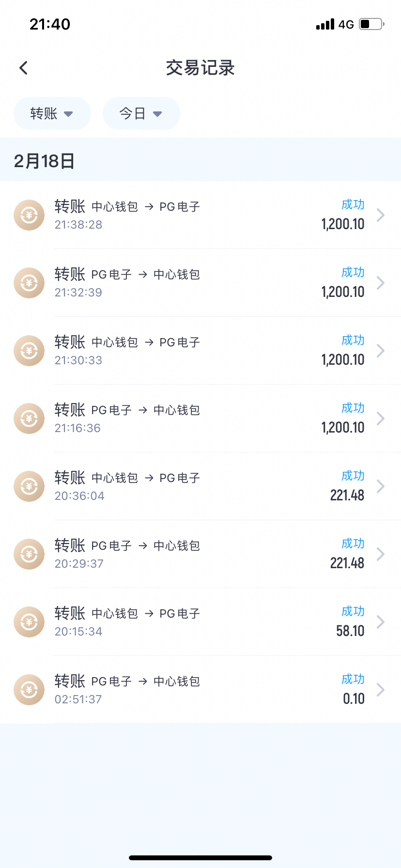Open the 转账 transaction type dropdown
Viewport: 401px width, 868px height.
coord(52,113)
